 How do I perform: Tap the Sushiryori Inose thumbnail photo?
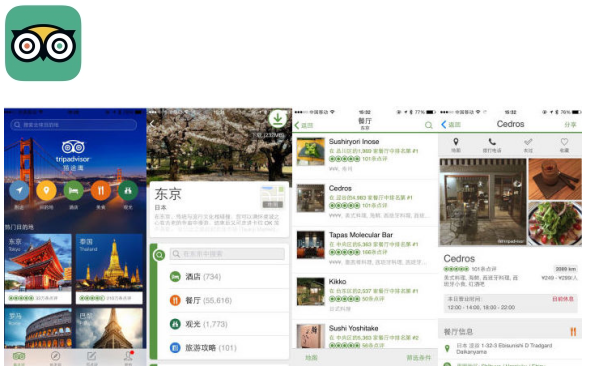point(310,152)
